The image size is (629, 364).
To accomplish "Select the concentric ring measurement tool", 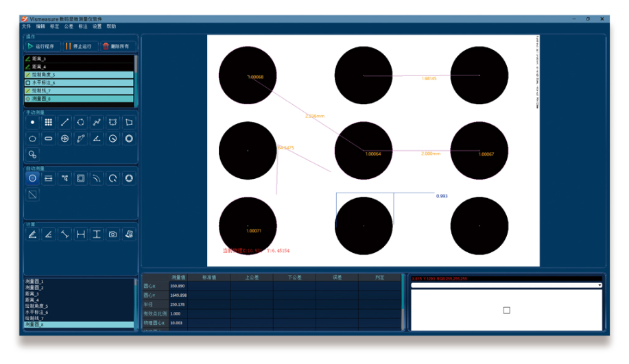I will (x=129, y=138).
